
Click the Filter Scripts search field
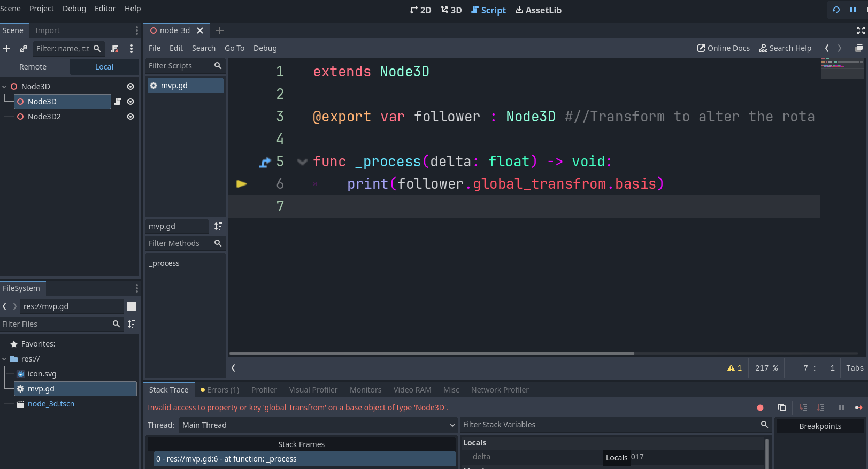point(185,66)
